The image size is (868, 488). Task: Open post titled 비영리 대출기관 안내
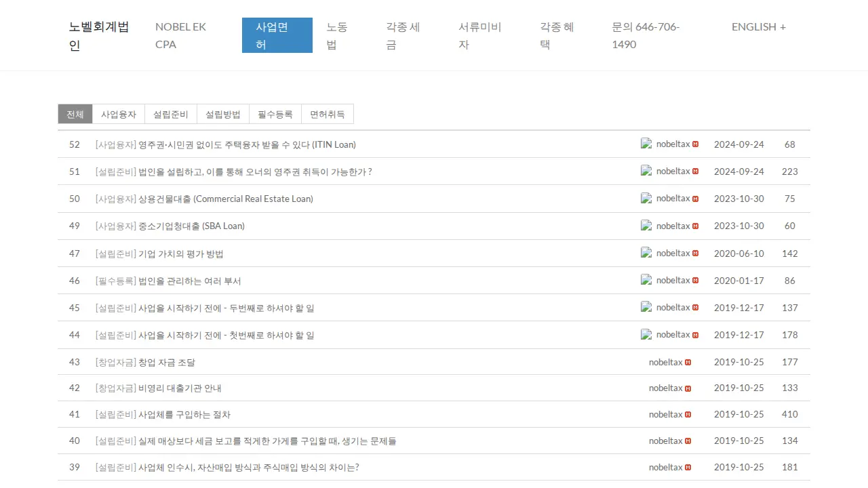[180, 388]
